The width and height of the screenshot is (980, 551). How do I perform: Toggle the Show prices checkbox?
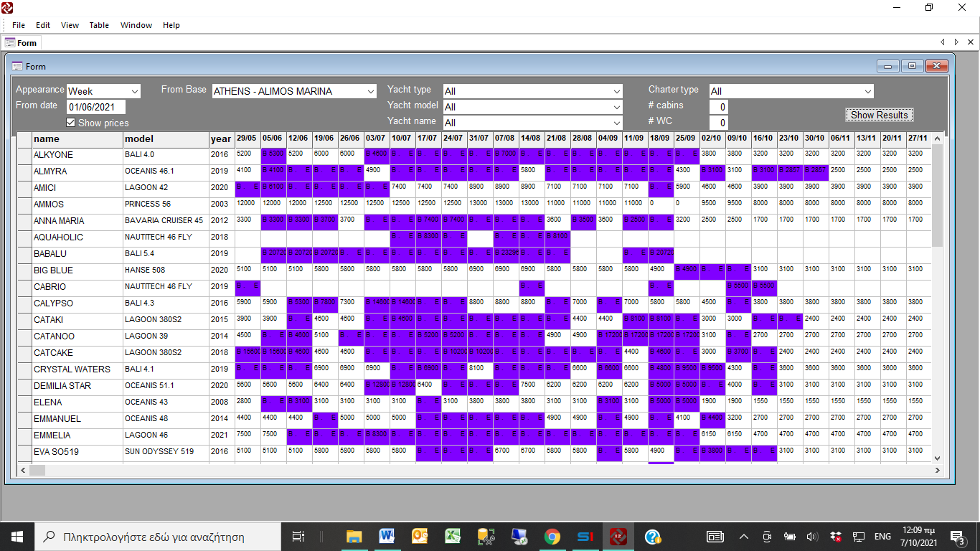[71, 123]
